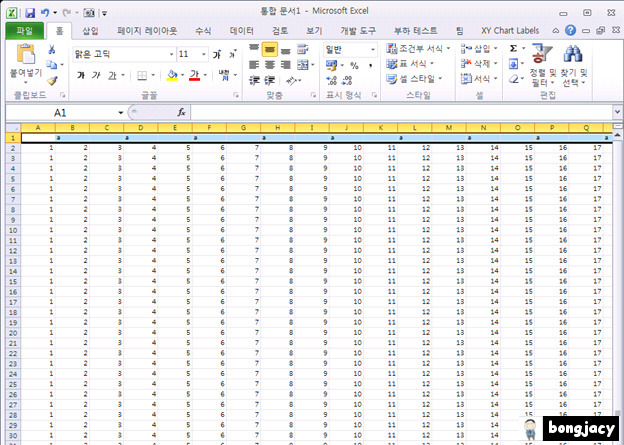Toggle left text alignment
This screenshot has width=624, height=445.
click(254, 64)
